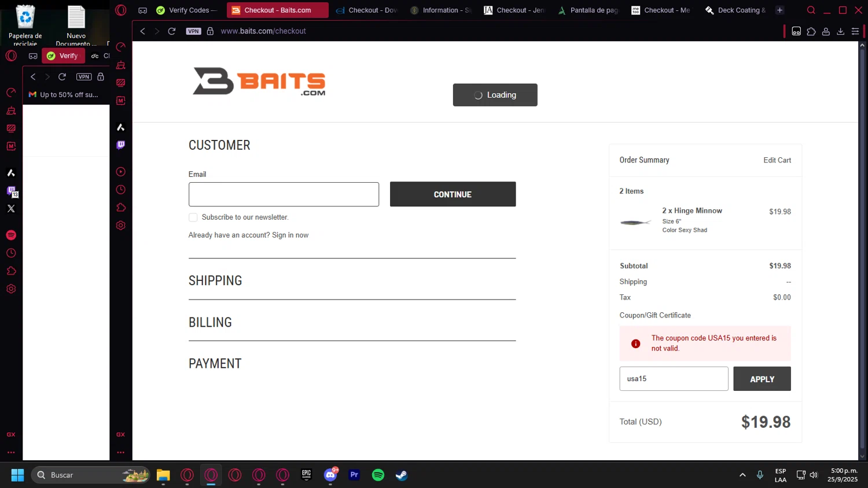Click the Edit Cart link
Viewport: 868px width, 488px height.
(x=777, y=160)
